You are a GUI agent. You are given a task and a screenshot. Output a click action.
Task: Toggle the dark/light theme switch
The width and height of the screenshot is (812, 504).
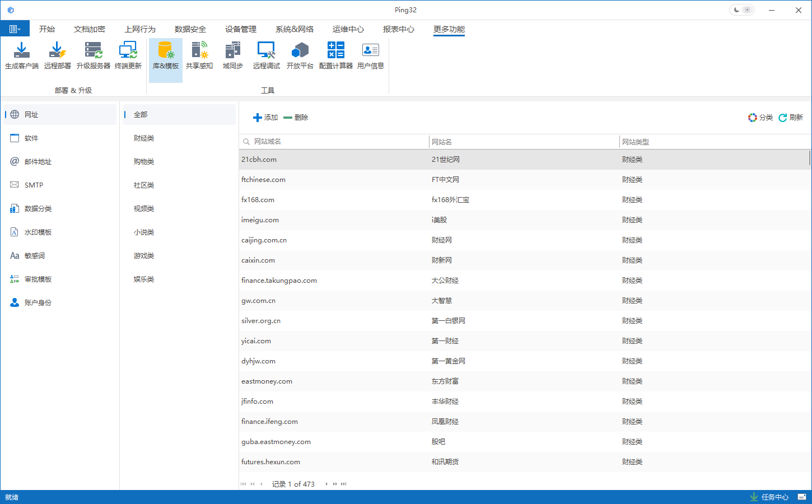point(741,10)
